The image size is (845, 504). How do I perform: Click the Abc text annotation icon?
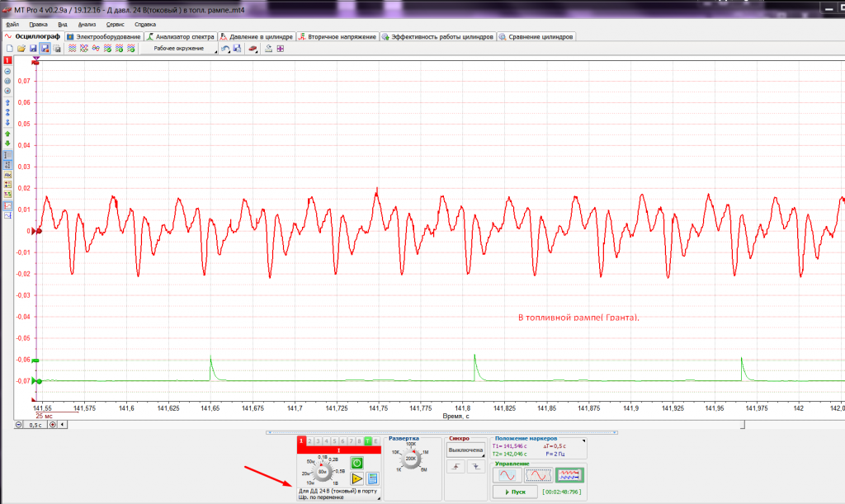7,175
